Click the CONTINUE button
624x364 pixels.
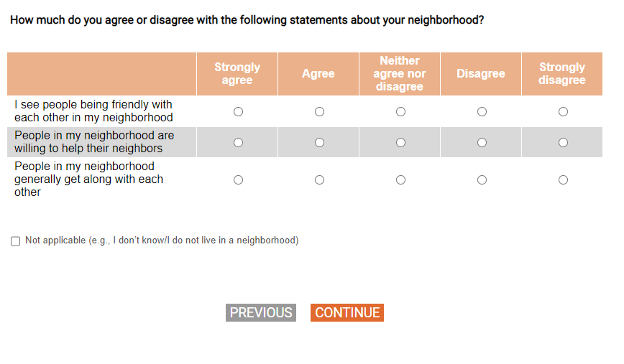(x=347, y=313)
